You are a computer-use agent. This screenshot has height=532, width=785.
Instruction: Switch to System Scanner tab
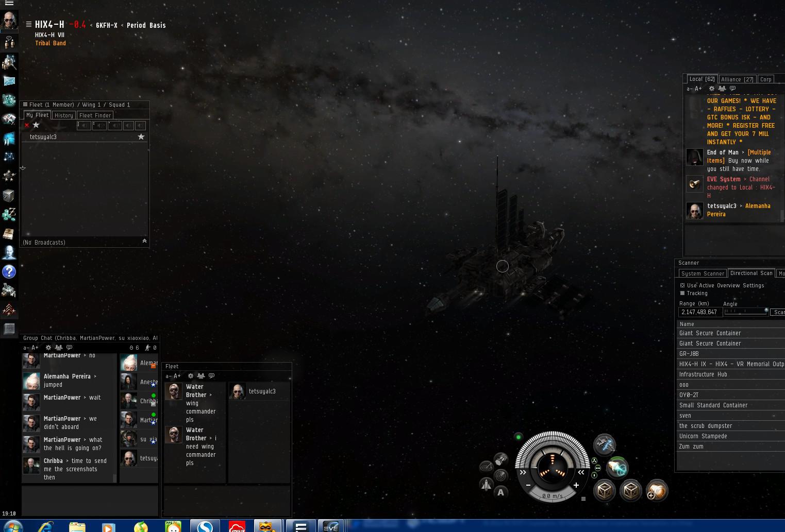[x=703, y=273]
